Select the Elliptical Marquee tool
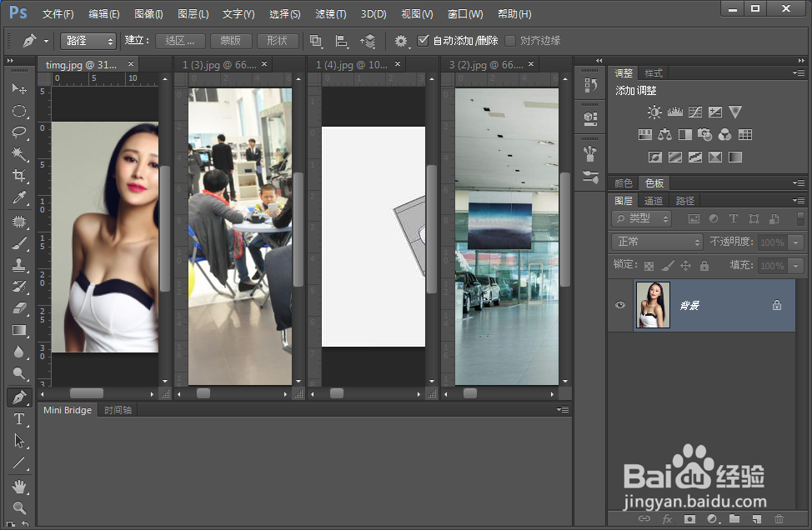The image size is (812, 530). tap(19, 111)
